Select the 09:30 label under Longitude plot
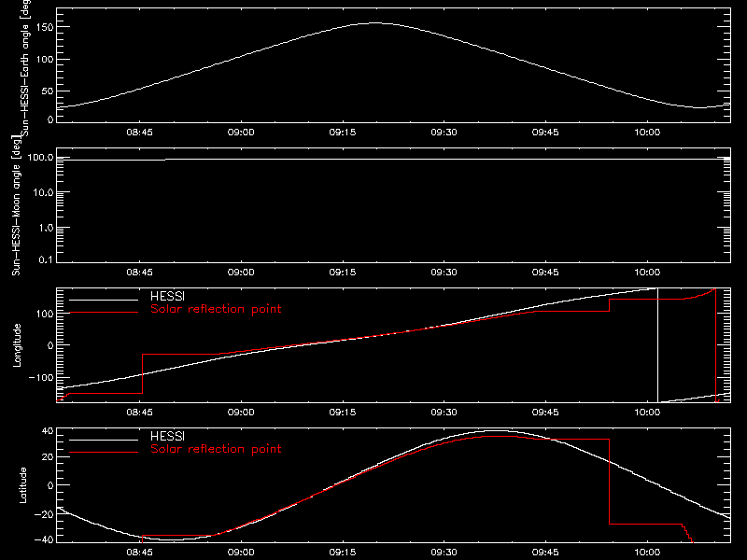 pyautogui.click(x=444, y=413)
